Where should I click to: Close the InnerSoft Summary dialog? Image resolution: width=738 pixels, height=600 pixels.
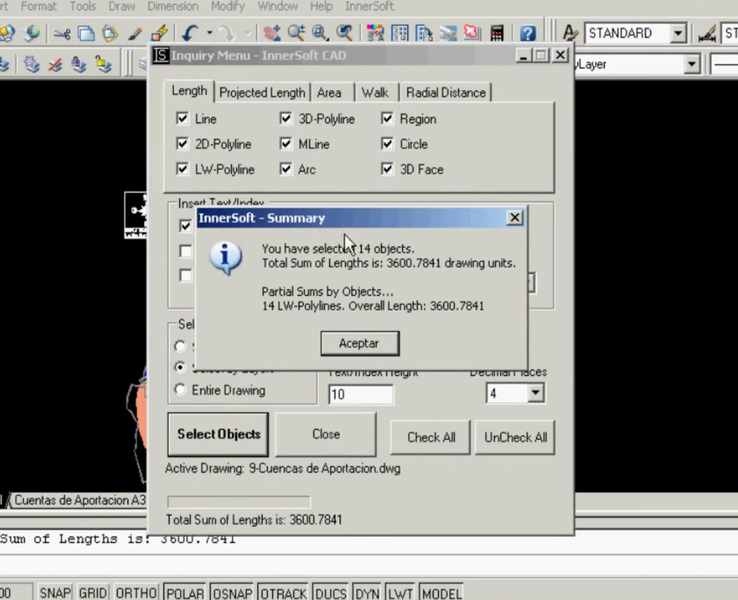[x=514, y=217]
